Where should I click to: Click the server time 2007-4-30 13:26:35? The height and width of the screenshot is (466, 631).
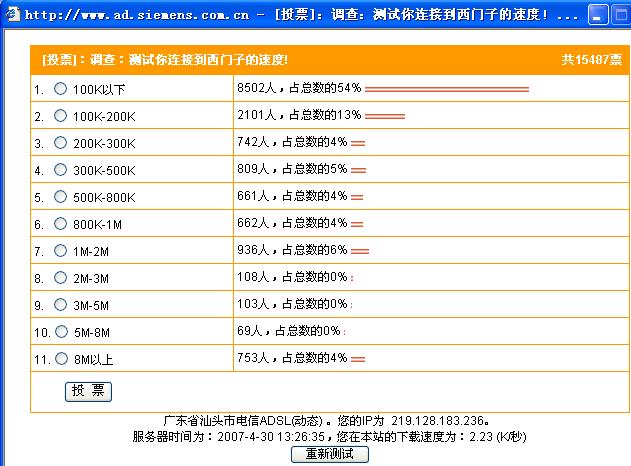[x=271, y=437]
